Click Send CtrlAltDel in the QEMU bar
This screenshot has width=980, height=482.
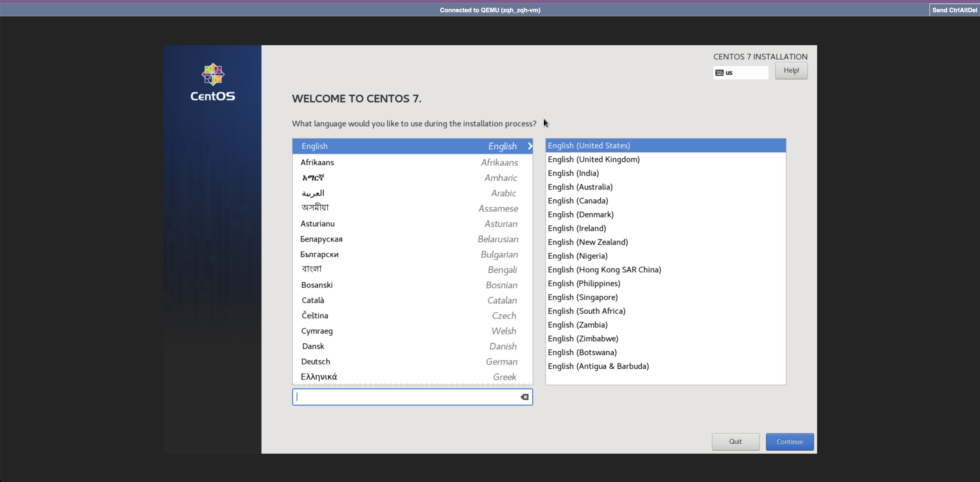954,10
